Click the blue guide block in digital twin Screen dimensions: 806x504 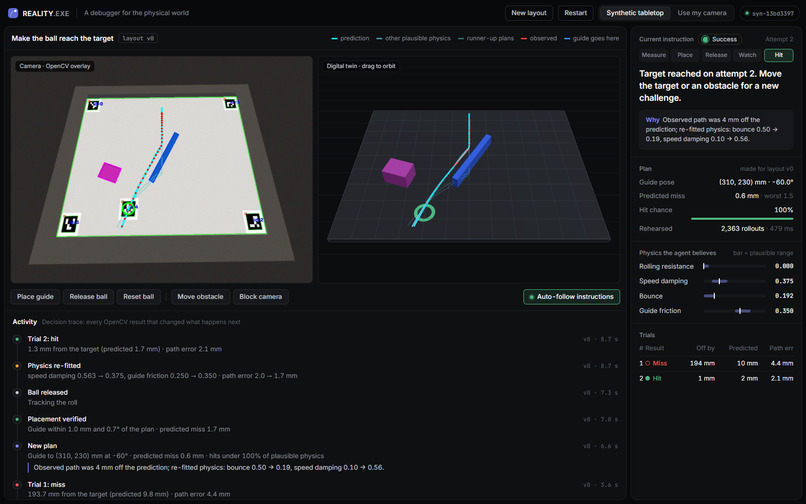[471, 160]
